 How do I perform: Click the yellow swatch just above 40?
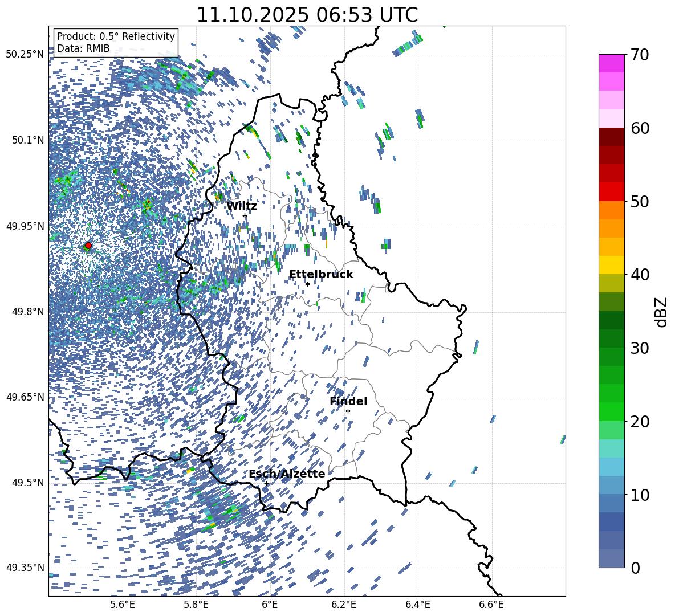[611, 265]
